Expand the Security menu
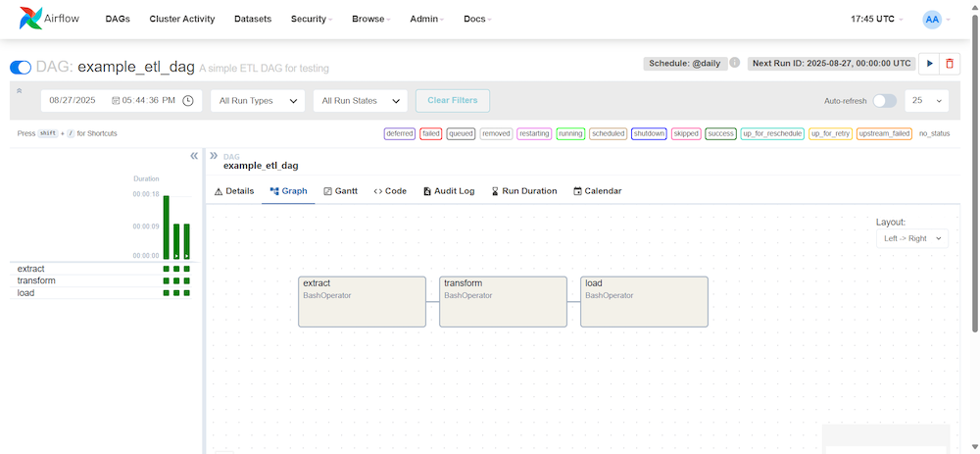Image resolution: width=980 pixels, height=454 pixels. [312, 20]
